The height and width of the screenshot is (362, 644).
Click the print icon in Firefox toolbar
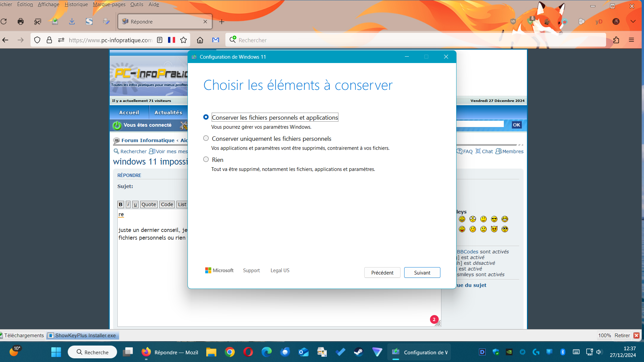click(20, 21)
